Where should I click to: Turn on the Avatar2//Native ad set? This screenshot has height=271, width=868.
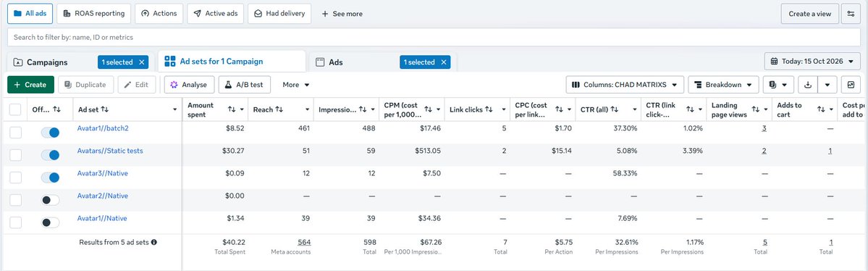tap(51, 200)
